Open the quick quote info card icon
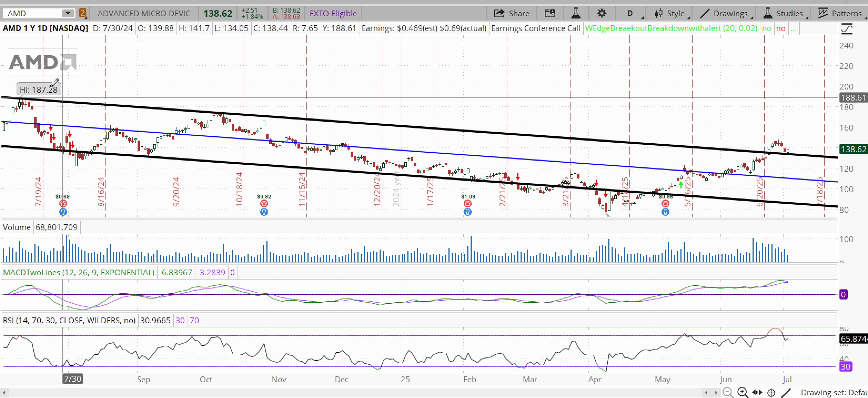 click(550, 13)
